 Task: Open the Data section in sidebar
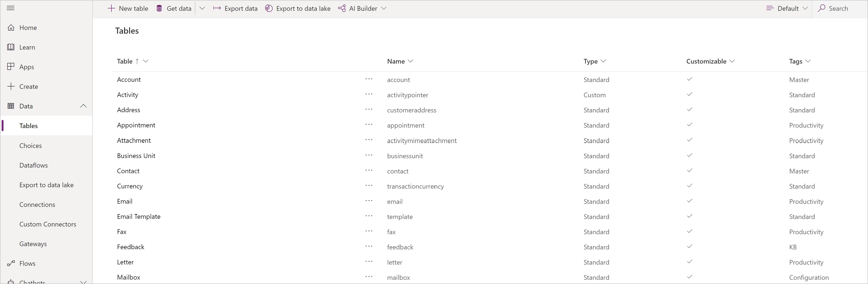(x=26, y=106)
